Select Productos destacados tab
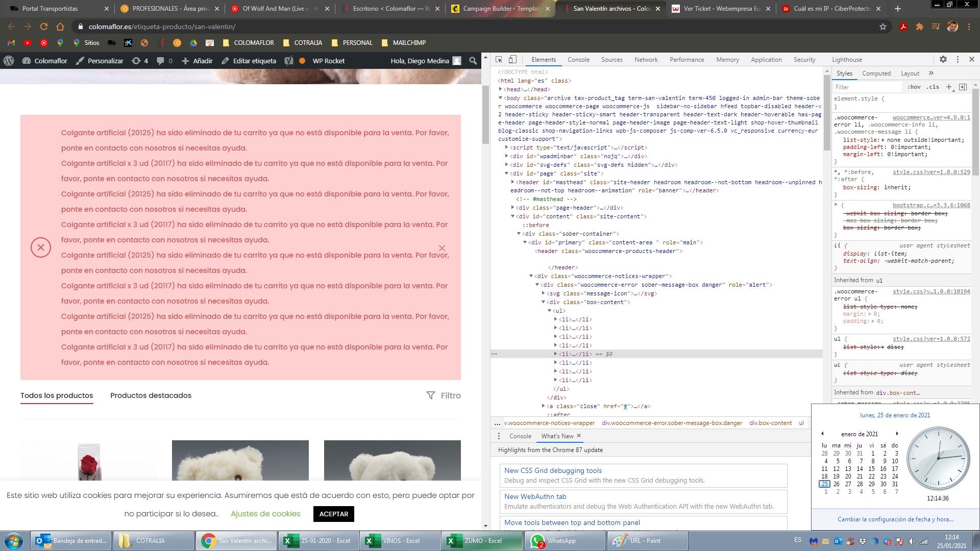The image size is (980, 551). (x=151, y=395)
